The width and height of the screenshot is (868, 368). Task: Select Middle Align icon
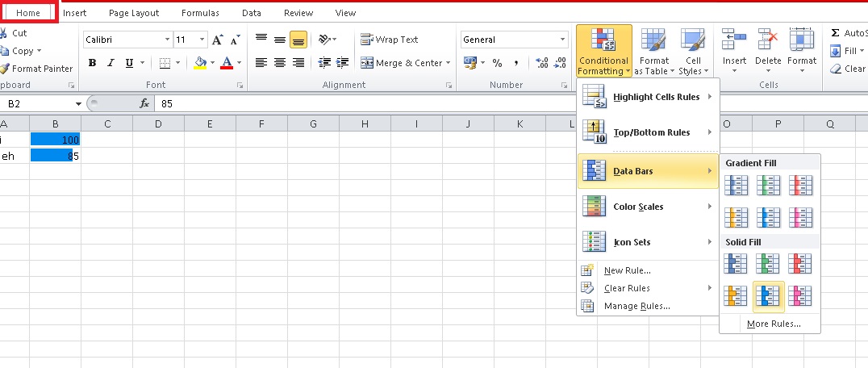tap(280, 40)
